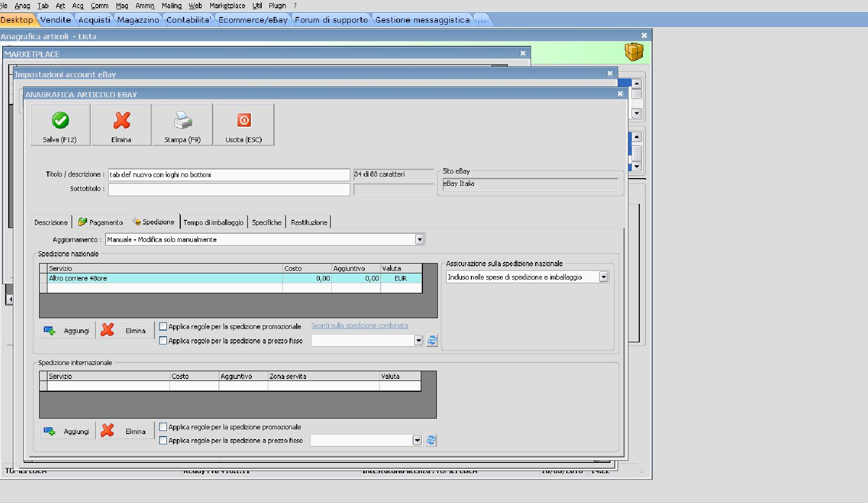Switch to the Acquisti workspace tab

[94, 20]
